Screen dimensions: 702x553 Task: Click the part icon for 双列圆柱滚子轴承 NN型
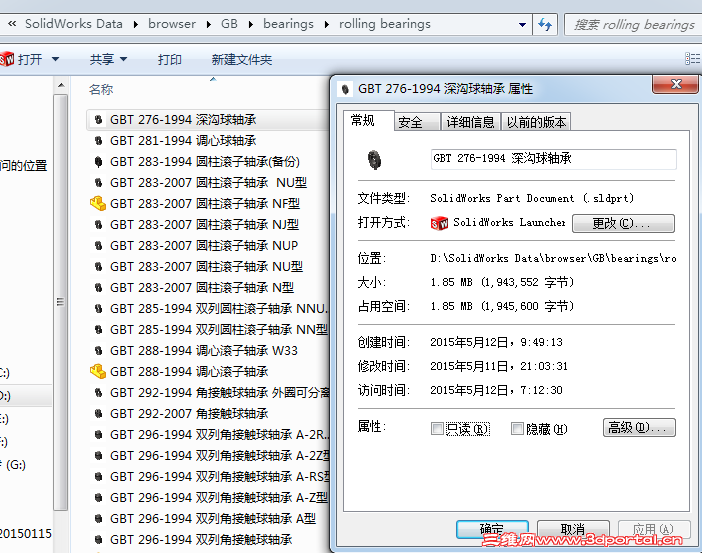[x=98, y=330]
